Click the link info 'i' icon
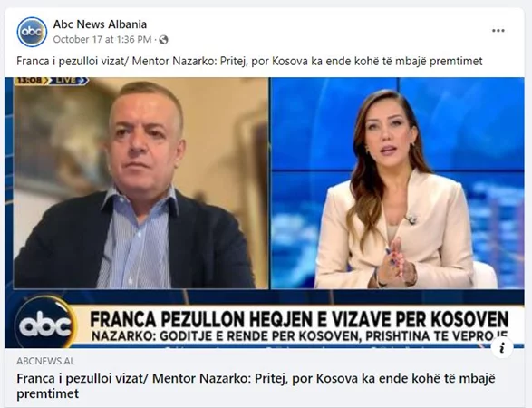 coord(502,348)
